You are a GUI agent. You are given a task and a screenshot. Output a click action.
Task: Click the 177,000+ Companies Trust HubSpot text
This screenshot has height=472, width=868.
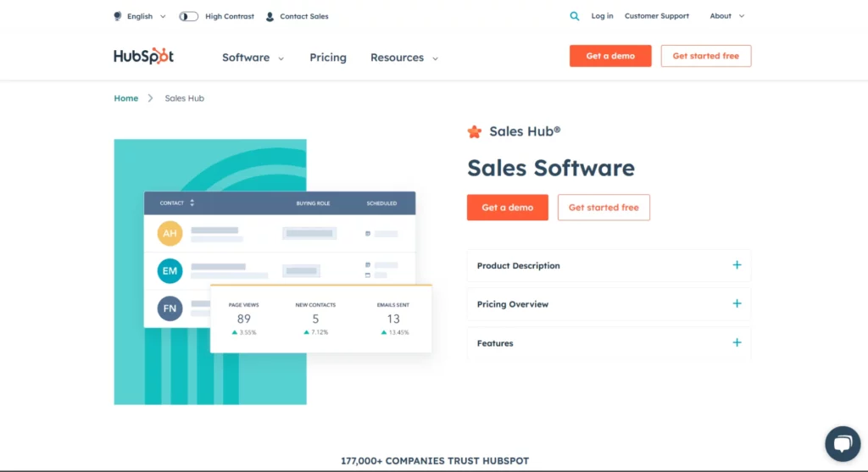tap(435, 460)
